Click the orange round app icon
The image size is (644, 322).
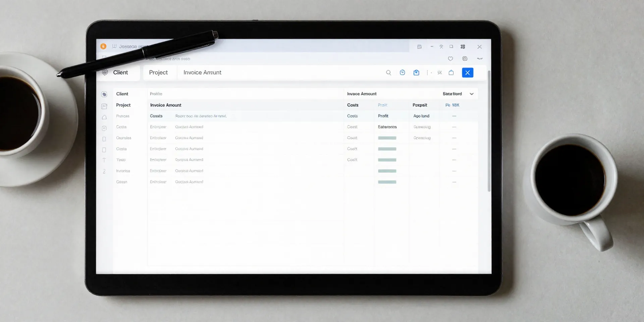tap(103, 46)
